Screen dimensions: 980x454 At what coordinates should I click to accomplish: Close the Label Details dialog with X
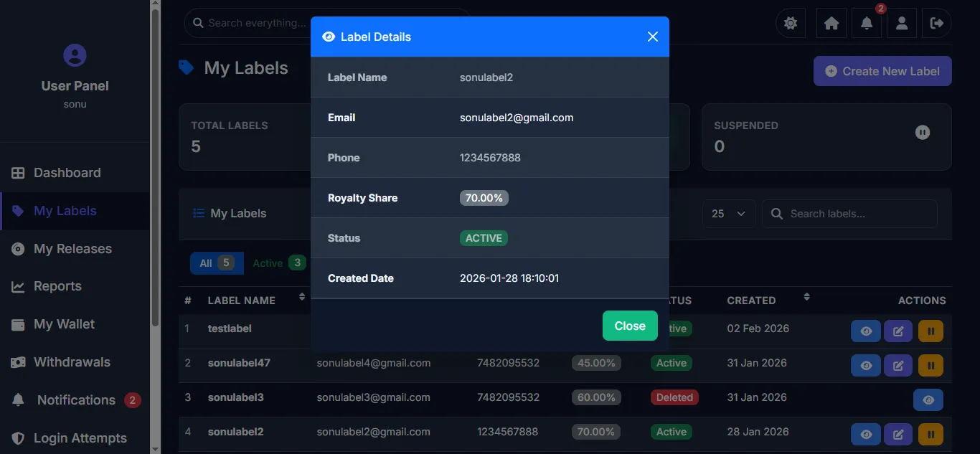point(652,37)
